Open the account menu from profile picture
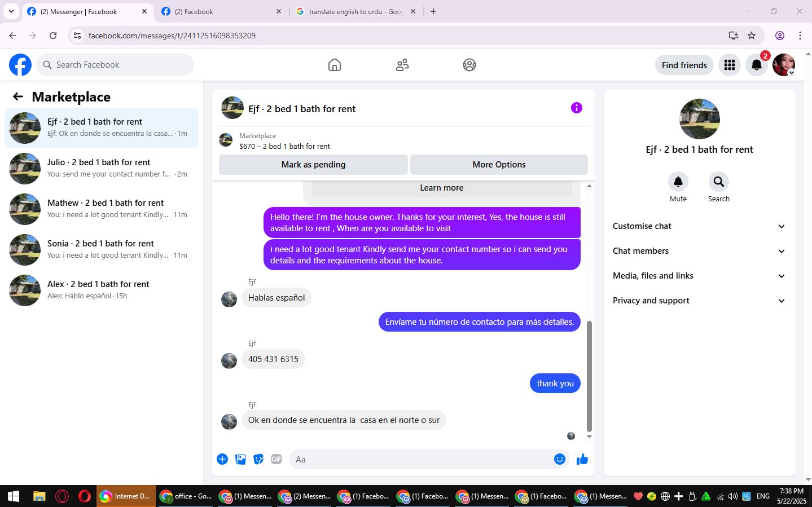 (784, 65)
